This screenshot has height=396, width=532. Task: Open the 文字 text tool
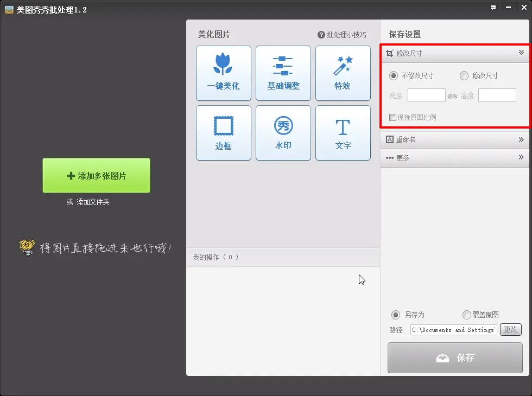tap(343, 133)
